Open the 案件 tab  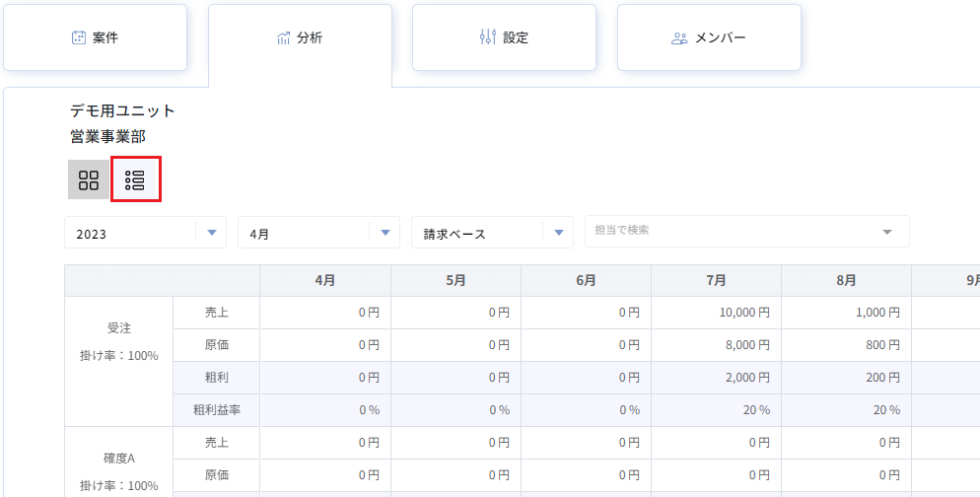95,37
